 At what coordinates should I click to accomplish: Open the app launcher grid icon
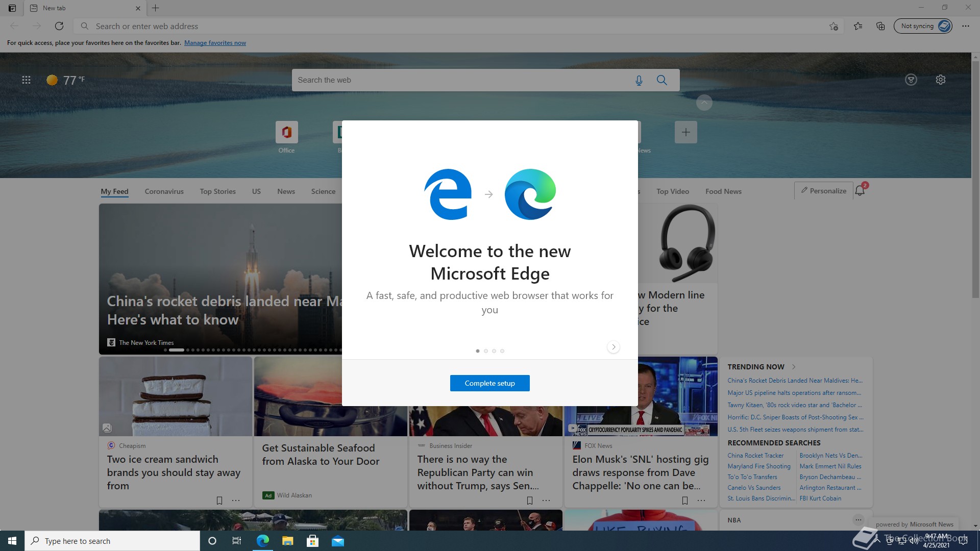click(26, 80)
